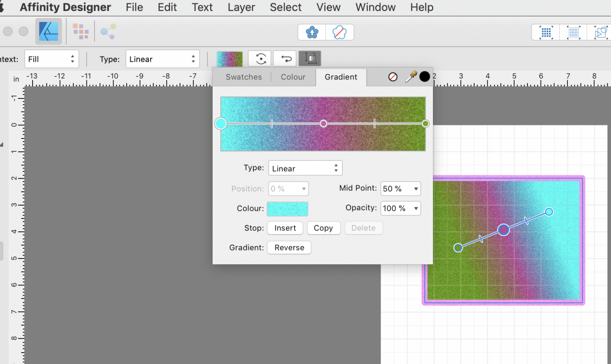Pick the eyedropper colour picker tool
The width and height of the screenshot is (611, 364).
[x=411, y=77]
